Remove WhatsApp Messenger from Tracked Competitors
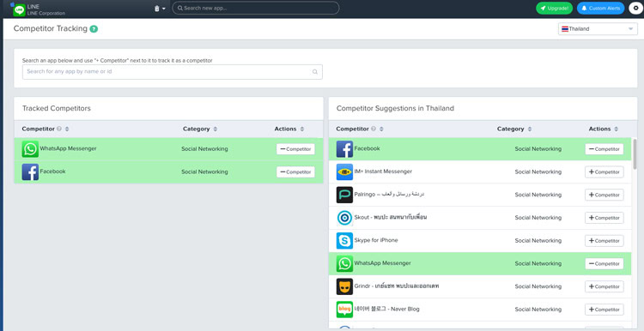 [295, 149]
